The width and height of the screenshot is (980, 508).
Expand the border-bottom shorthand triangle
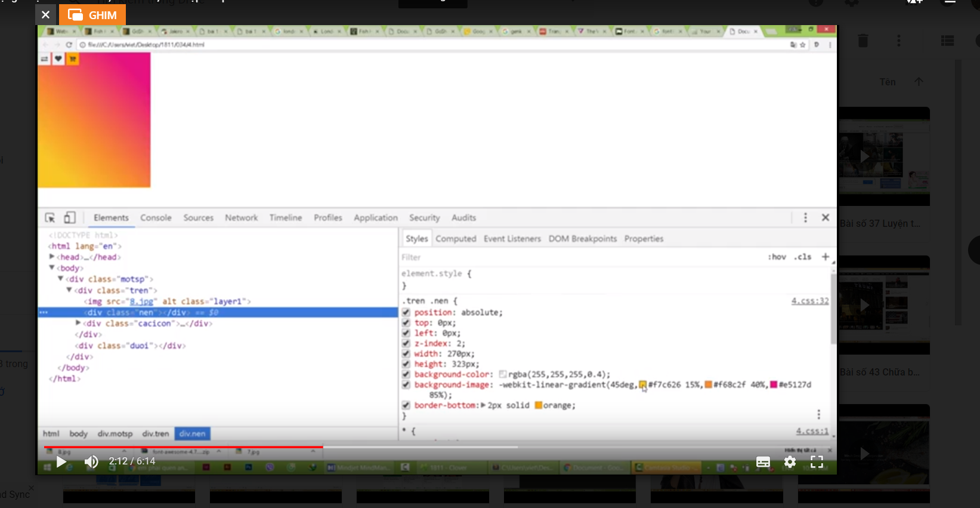[x=483, y=405]
